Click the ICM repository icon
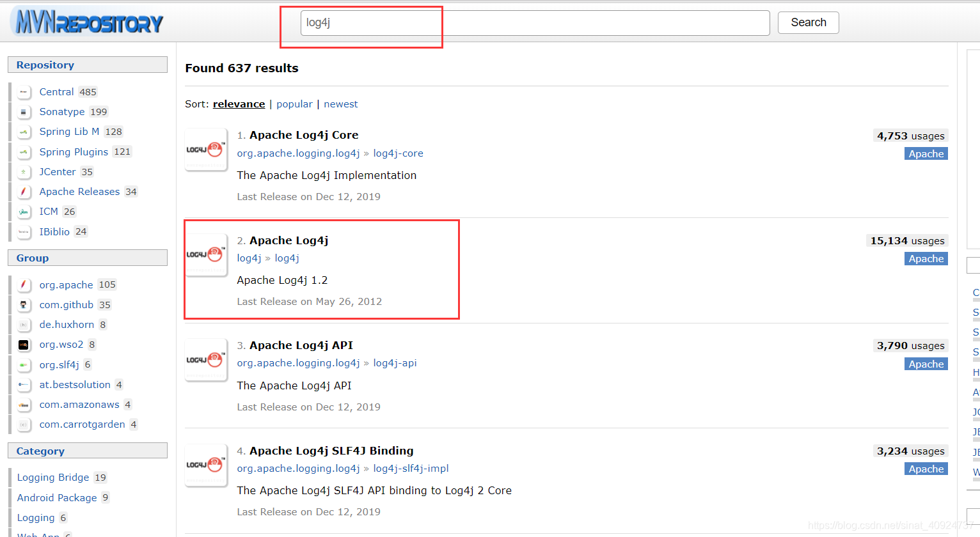This screenshot has height=537, width=980. (x=24, y=212)
